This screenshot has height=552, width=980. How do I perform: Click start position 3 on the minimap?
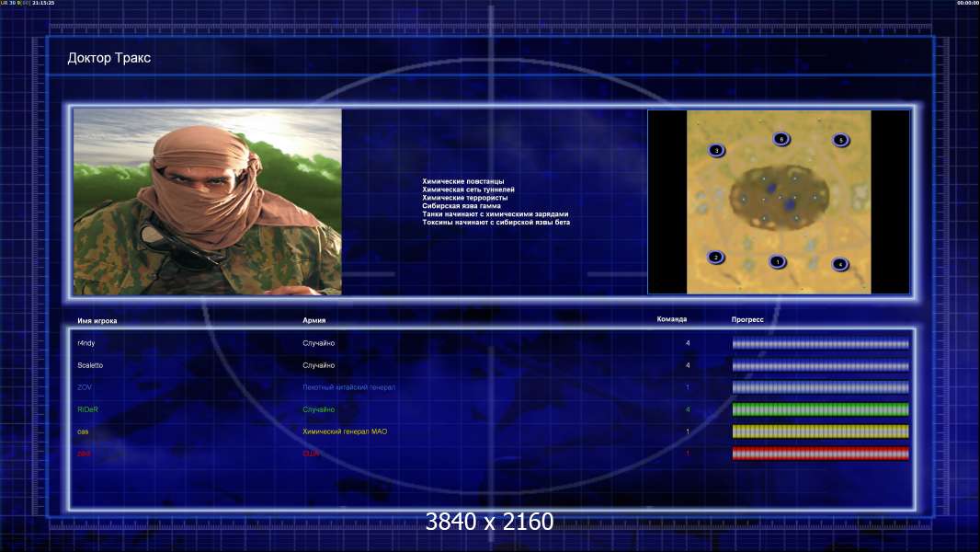click(x=716, y=151)
